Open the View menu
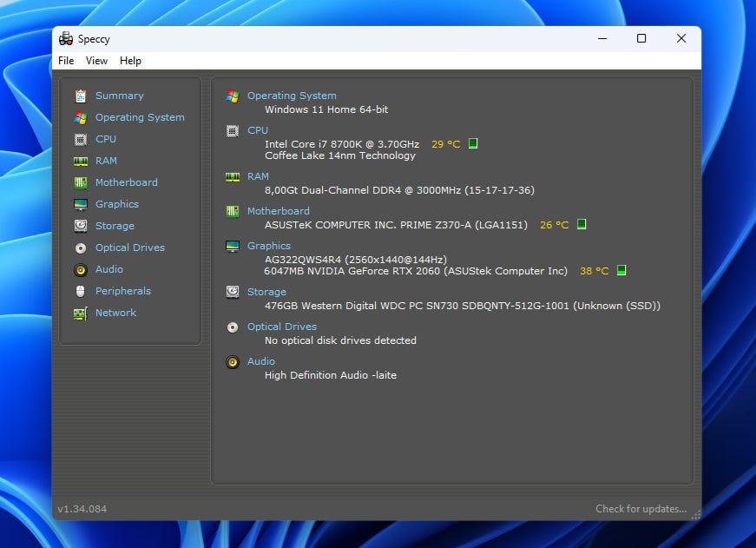Viewport: 756px width, 548px height. click(96, 61)
